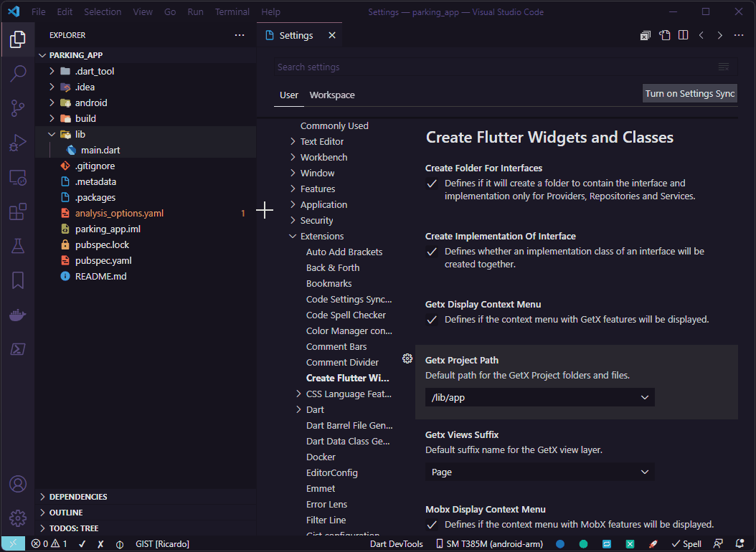
Task: Open the Remote Explorer view
Action: 18,177
